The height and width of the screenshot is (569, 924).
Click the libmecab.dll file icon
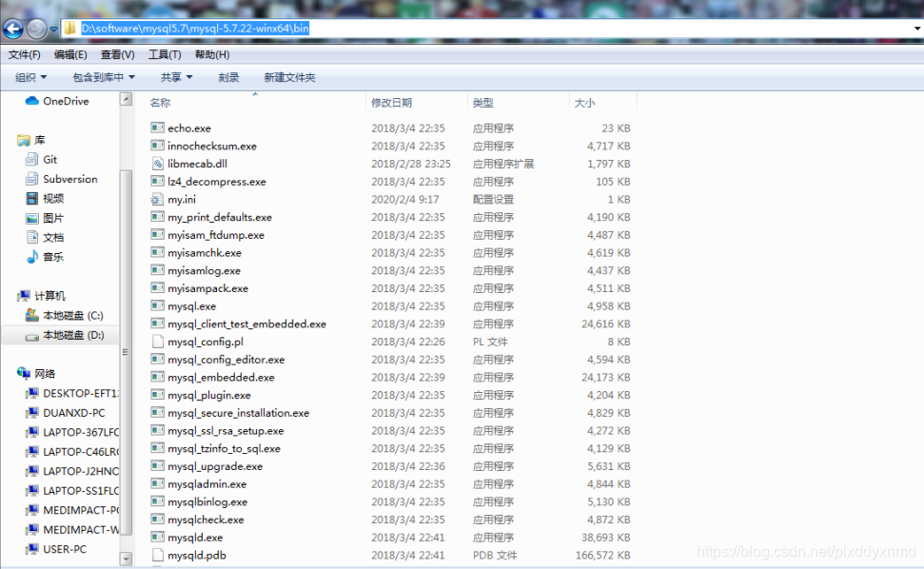tap(157, 164)
